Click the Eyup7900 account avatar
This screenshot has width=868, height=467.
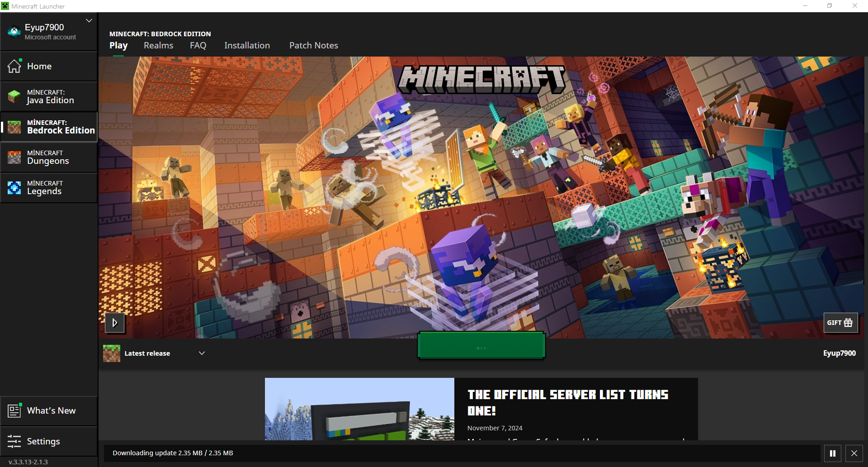(14, 32)
